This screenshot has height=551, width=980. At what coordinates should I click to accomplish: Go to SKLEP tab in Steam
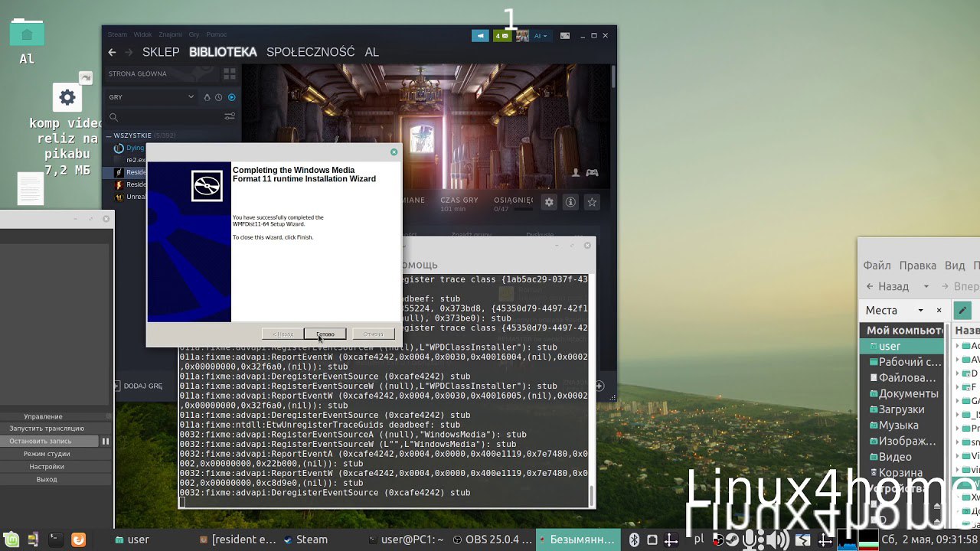tap(161, 52)
